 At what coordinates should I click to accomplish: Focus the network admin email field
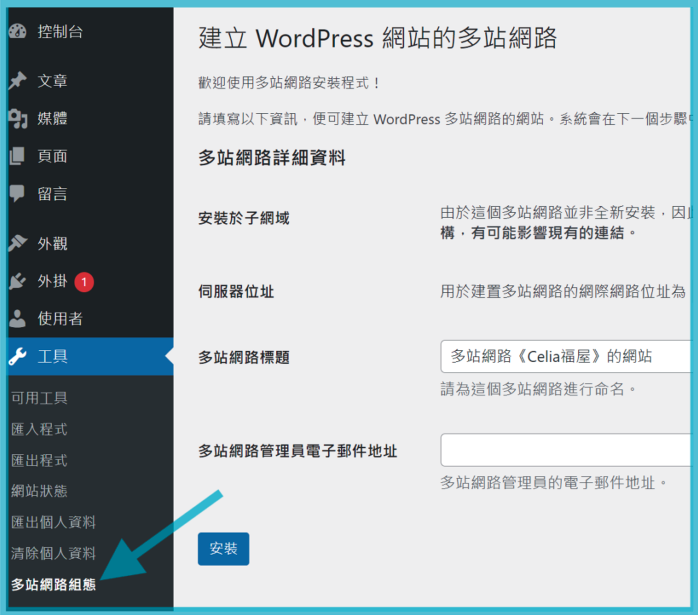click(566, 450)
